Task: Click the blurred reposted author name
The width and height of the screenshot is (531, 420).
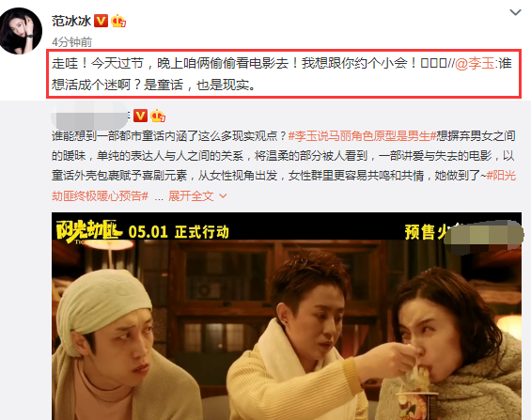Action: pos(90,116)
